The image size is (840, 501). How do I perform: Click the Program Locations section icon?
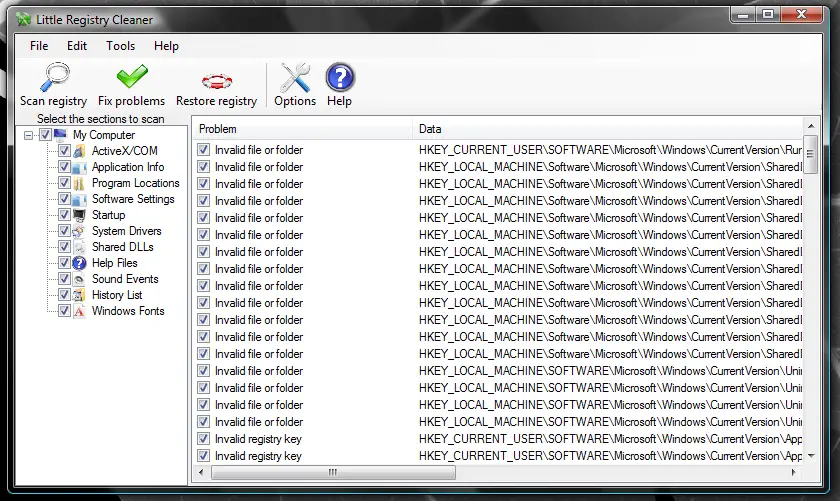point(79,183)
